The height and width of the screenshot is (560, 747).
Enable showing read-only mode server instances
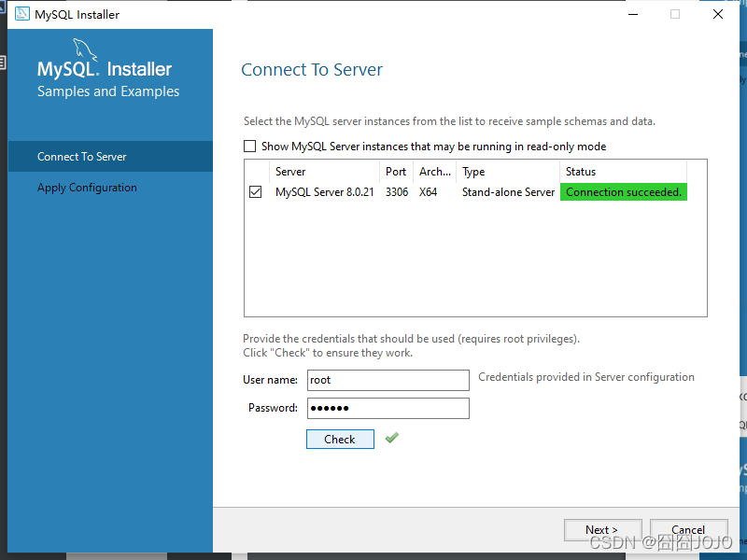[x=249, y=147]
